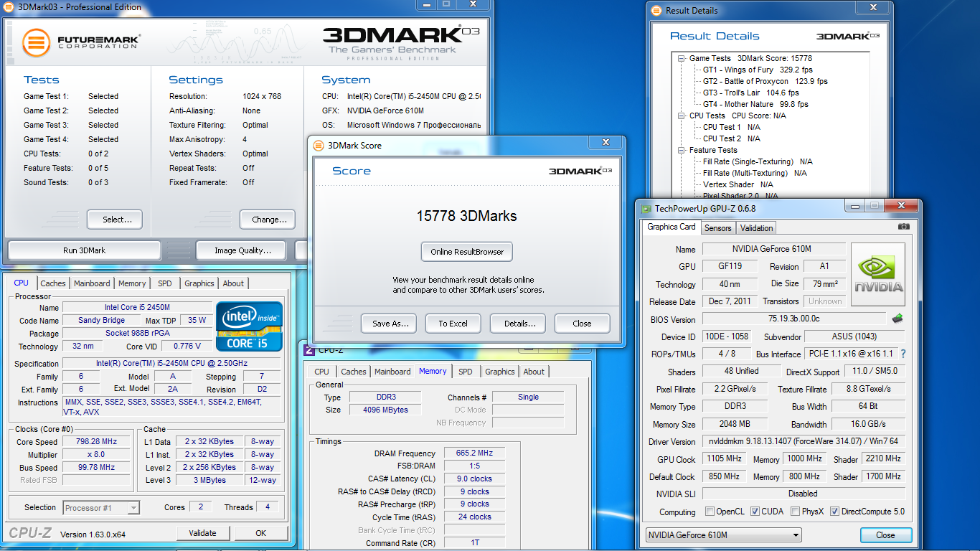The width and height of the screenshot is (980, 551).
Task: Click the Change... settings button
Action: [x=268, y=220]
